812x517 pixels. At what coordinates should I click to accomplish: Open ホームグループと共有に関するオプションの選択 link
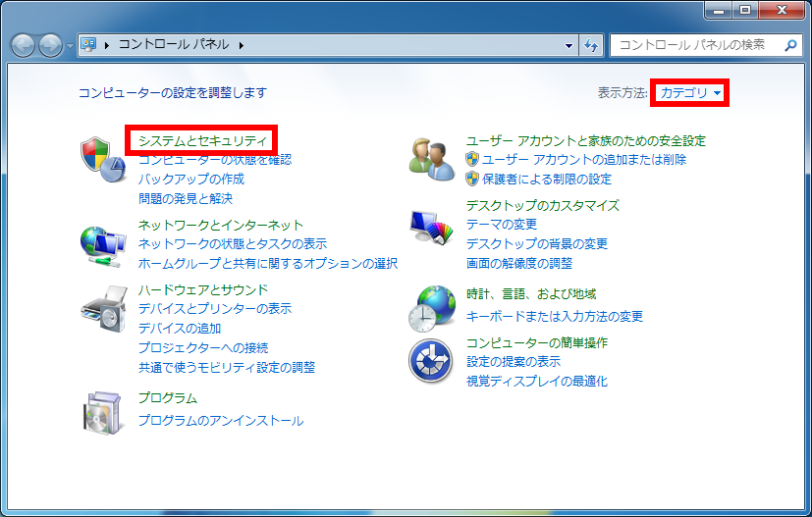click(268, 264)
